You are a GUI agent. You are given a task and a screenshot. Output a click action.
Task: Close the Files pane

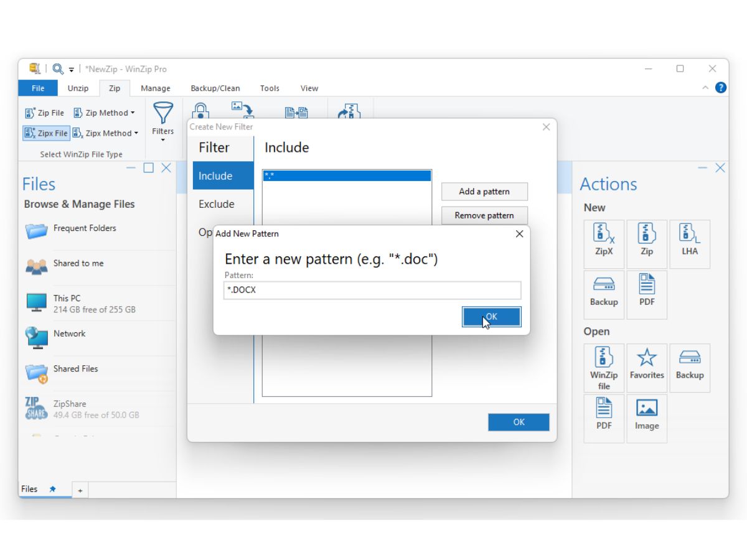click(x=166, y=168)
